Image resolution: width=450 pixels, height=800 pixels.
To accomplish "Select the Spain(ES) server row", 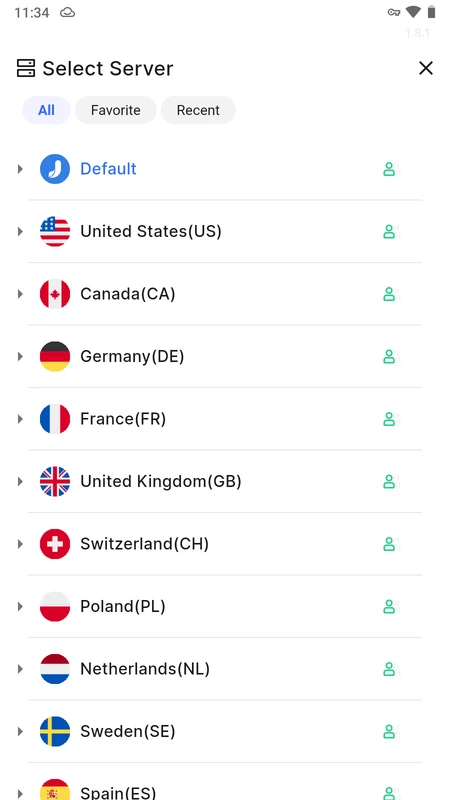I will 224,786.
